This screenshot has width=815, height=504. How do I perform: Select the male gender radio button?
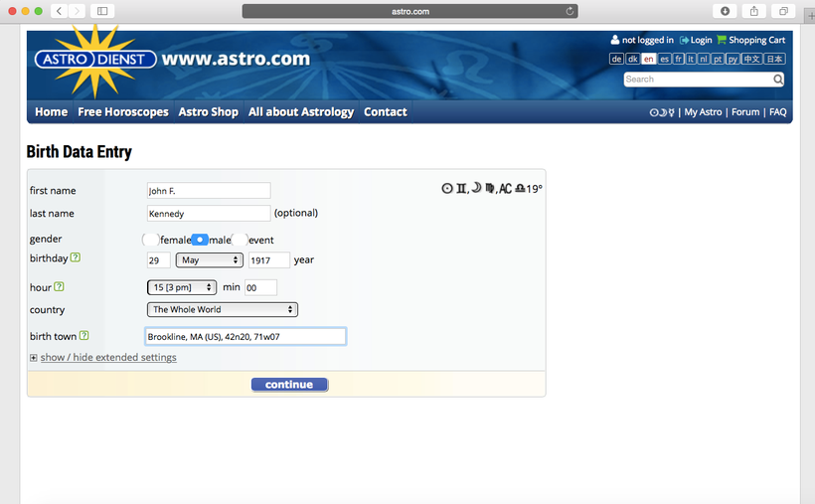coord(200,240)
